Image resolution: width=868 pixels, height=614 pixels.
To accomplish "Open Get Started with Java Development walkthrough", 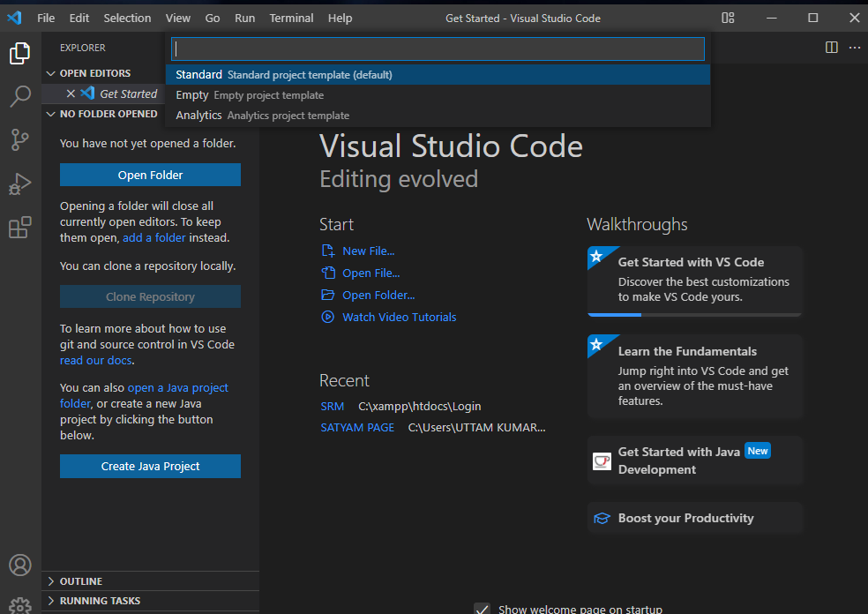I will (694, 460).
